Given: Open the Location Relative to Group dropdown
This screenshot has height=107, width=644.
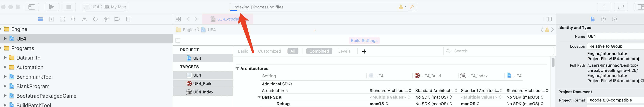Looking at the screenshot, I should click(615, 46).
